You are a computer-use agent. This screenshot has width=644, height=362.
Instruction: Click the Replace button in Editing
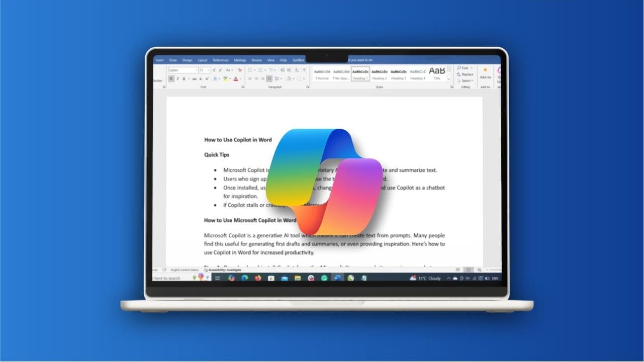point(466,74)
